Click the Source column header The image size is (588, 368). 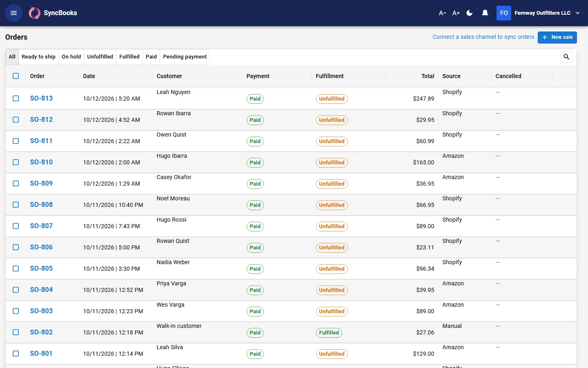(x=451, y=76)
